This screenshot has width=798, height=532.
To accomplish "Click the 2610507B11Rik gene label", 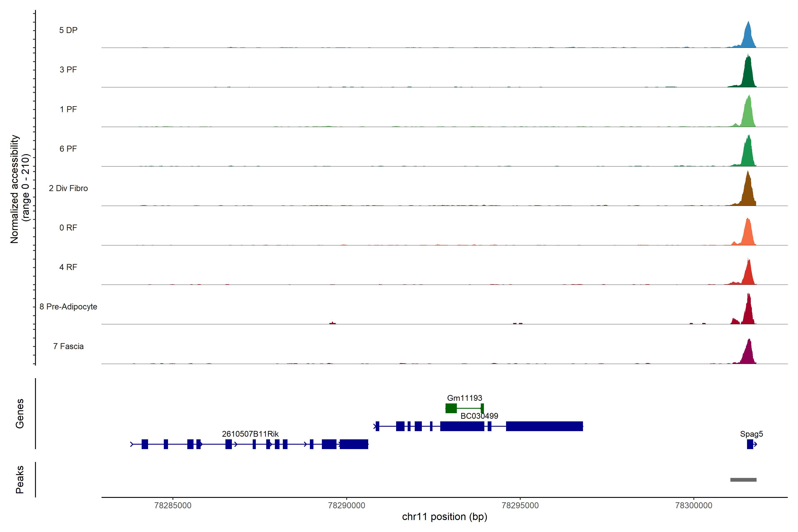I will (250, 434).
